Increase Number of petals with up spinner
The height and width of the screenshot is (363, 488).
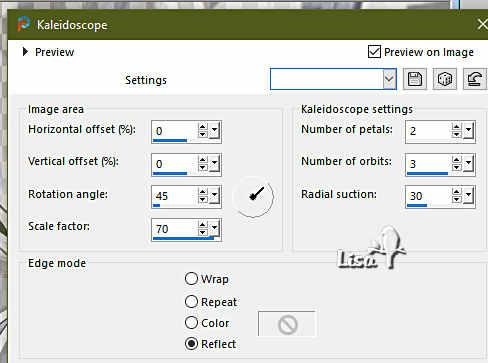click(x=457, y=127)
